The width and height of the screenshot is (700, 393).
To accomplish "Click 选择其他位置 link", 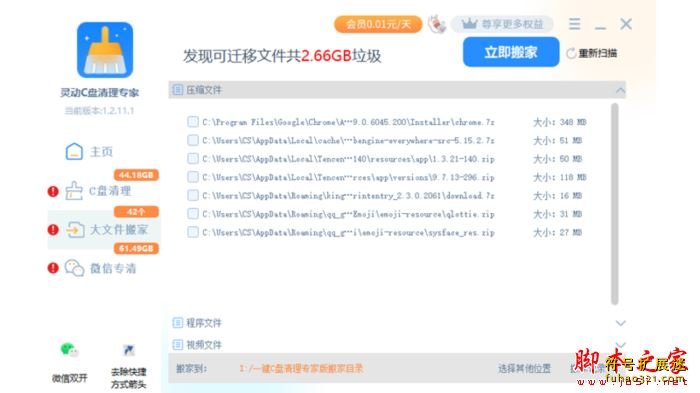I will coord(524,368).
